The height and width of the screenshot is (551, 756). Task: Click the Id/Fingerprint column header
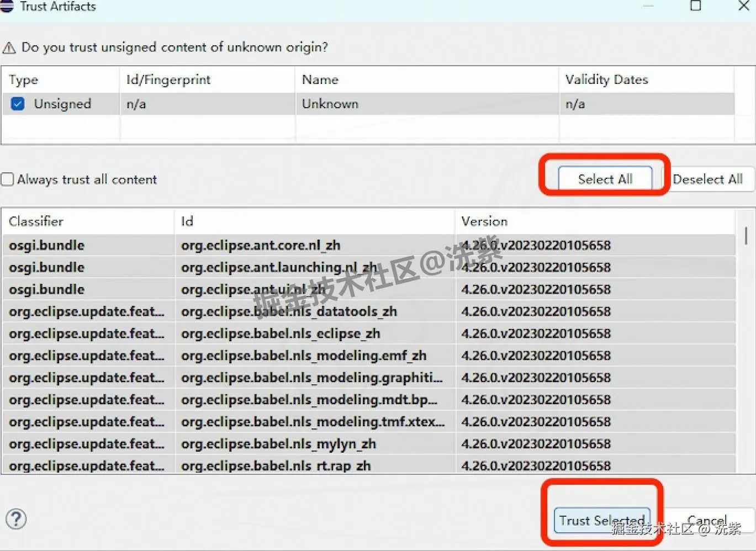208,80
